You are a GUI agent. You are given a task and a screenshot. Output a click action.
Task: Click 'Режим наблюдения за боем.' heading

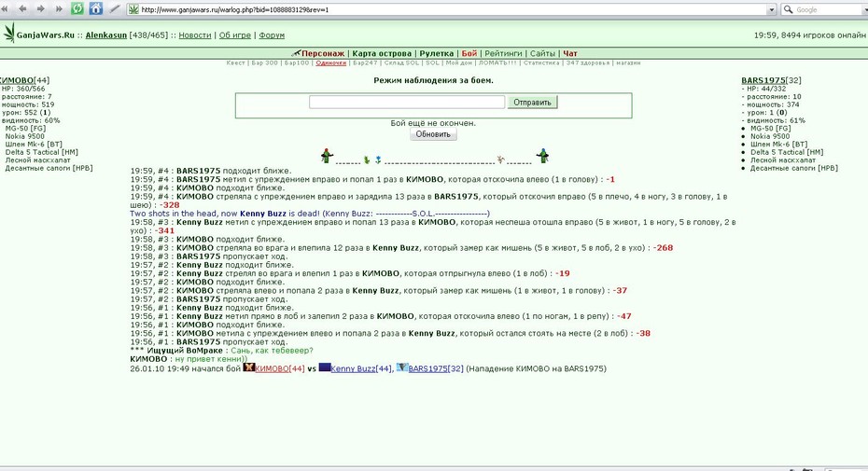pyautogui.click(x=433, y=80)
